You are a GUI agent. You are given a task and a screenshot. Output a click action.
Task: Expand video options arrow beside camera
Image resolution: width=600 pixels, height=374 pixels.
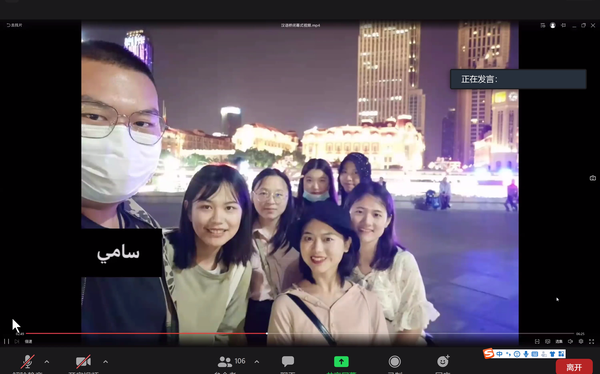pyautogui.click(x=106, y=361)
